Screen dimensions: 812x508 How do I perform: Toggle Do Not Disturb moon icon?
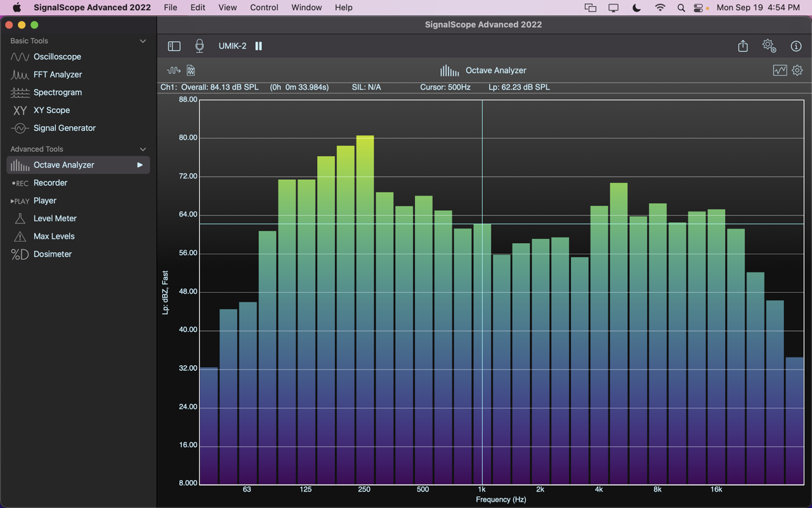tap(636, 8)
